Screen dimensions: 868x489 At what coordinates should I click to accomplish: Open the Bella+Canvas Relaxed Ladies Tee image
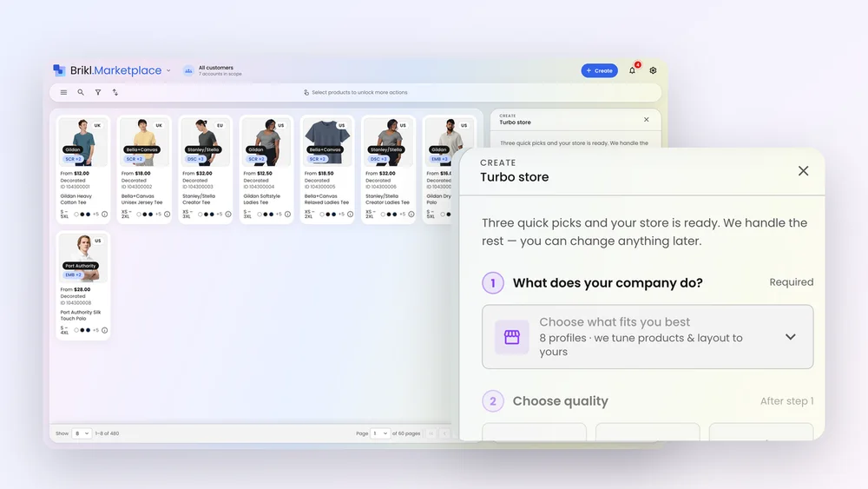tap(327, 142)
